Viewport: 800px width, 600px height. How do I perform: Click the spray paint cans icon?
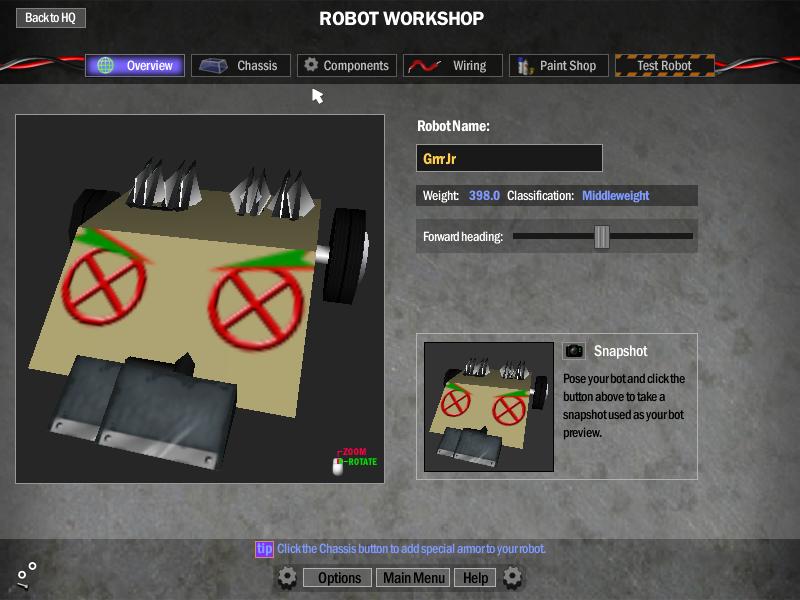(524, 66)
